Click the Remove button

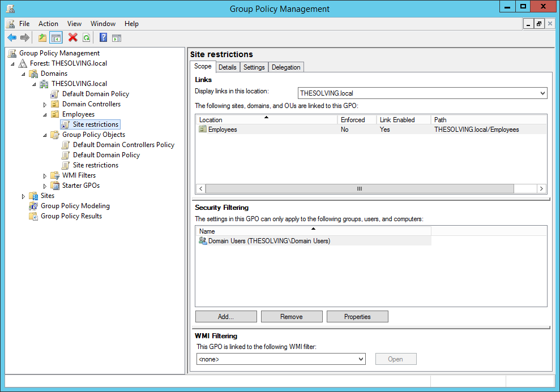click(292, 316)
